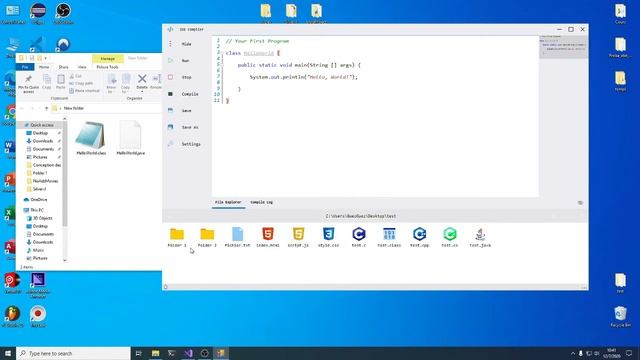Click Paste shortcut in the Clipboard group
The image size is (640, 360).
pyautogui.click(x=84, y=91)
